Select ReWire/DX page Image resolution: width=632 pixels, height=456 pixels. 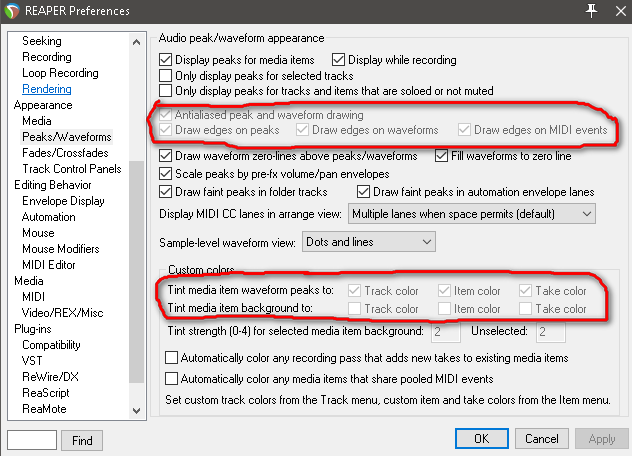[x=50, y=377]
